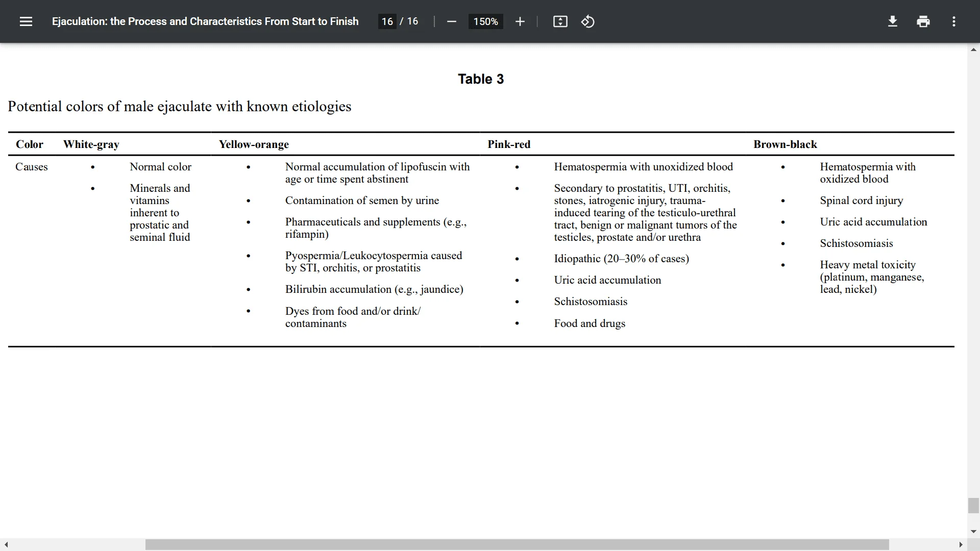Click the 'Yellow-orange' column header
The height and width of the screenshot is (551, 980).
tap(254, 144)
